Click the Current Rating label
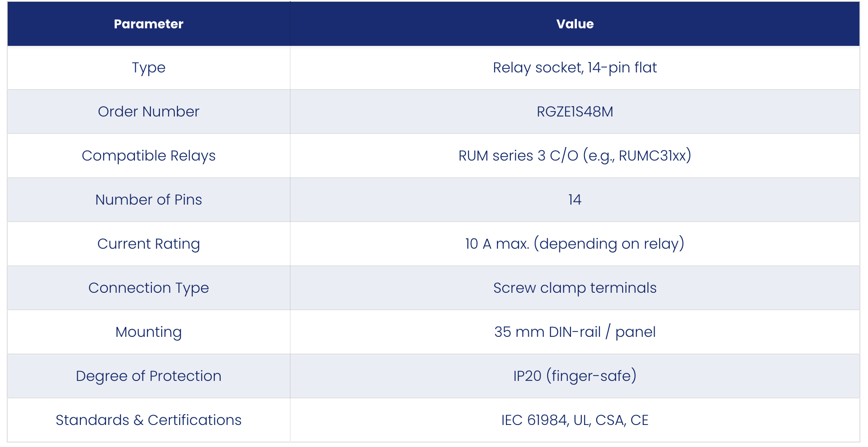 pos(149,244)
